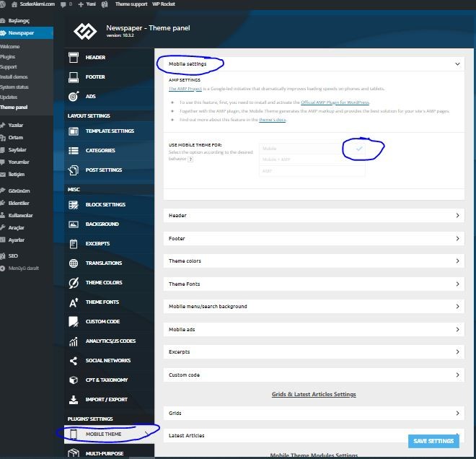
Task: Click the Header panel icon
Action: tap(74, 58)
